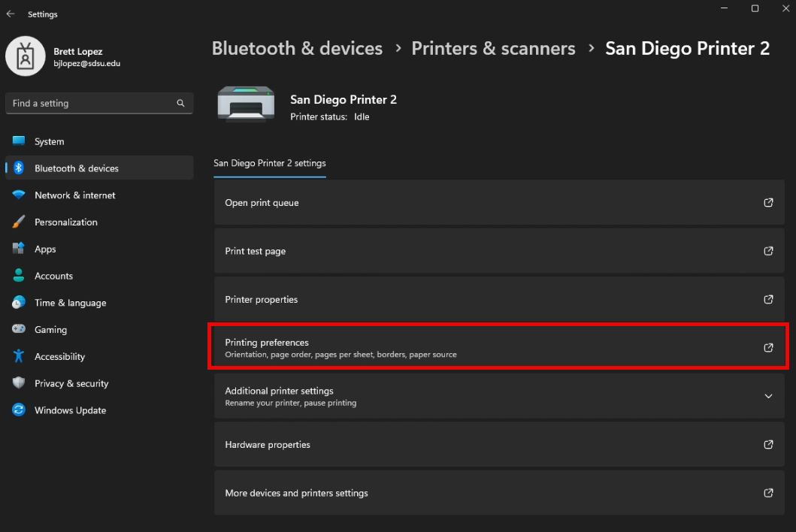Click the Gaming controller icon
The image size is (796, 532).
point(19,330)
